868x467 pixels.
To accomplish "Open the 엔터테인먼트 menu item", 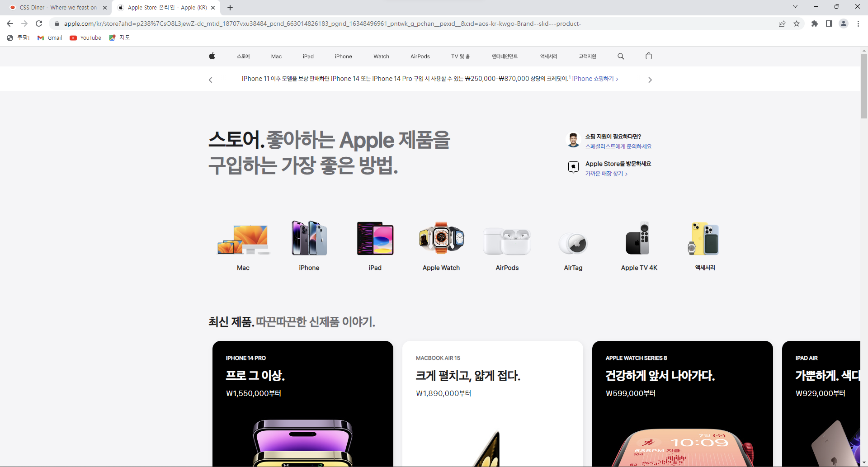I will (505, 57).
